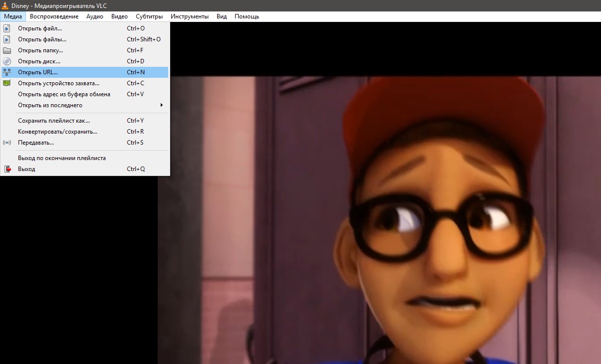The width and height of the screenshot is (601, 364).
Task: Click the exit icon beside Выход
Action: tap(7, 169)
